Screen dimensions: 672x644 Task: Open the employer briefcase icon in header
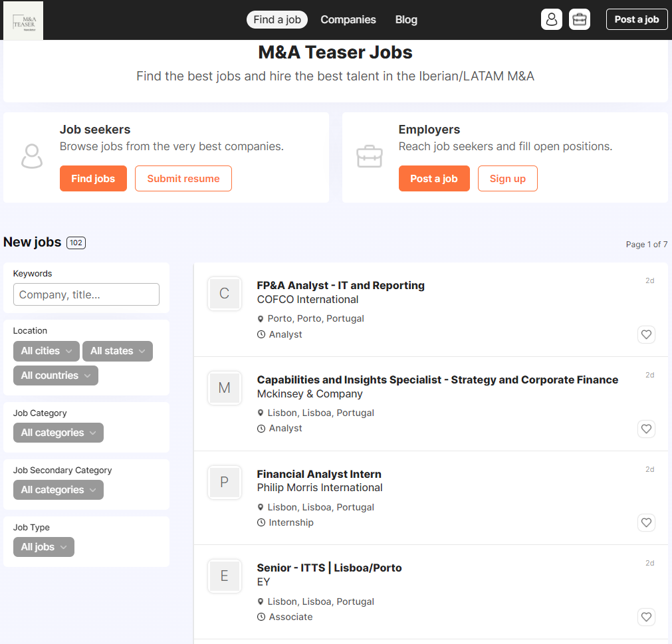580,20
